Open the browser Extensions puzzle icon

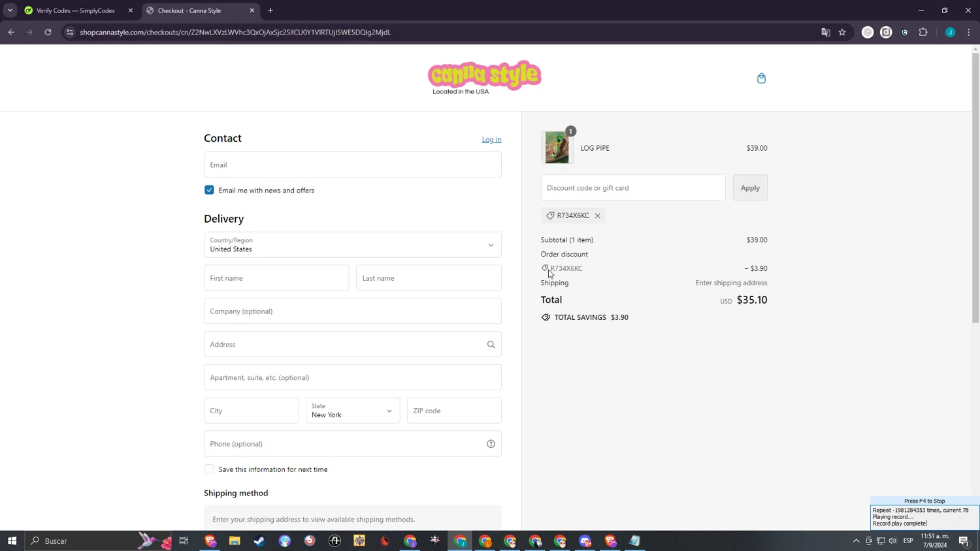pos(923,32)
